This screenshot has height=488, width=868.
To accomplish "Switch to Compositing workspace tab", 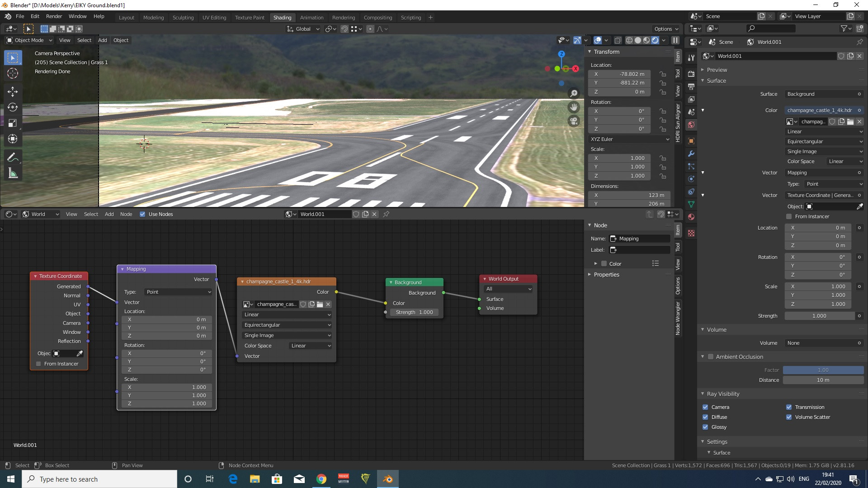I will coord(378,18).
